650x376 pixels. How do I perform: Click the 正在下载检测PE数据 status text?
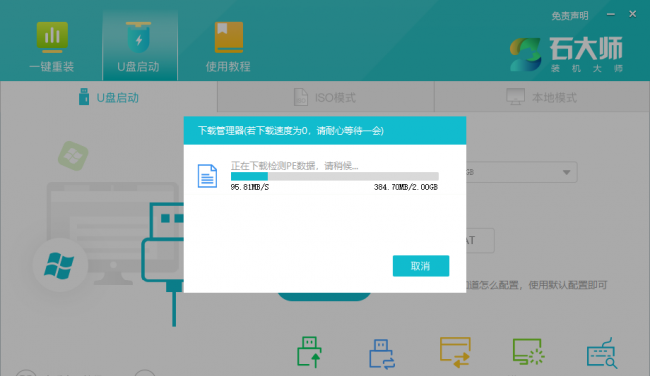click(x=294, y=166)
